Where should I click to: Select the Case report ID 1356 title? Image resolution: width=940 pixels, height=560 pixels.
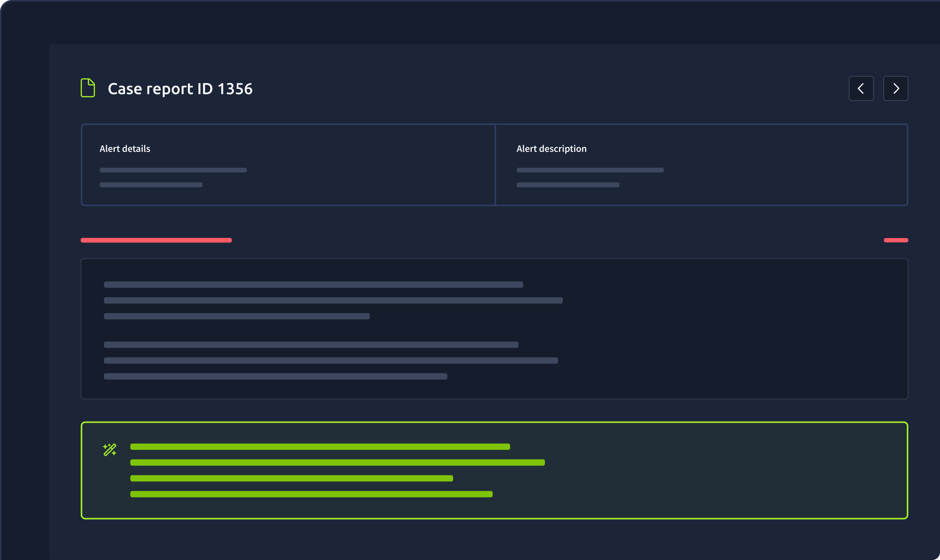(x=180, y=88)
